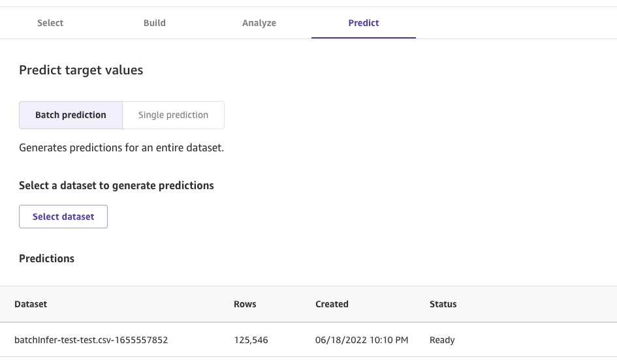This screenshot has width=617, height=364.
Task: Click the 125,546 rows cell
Action: (x=251, y=340)
